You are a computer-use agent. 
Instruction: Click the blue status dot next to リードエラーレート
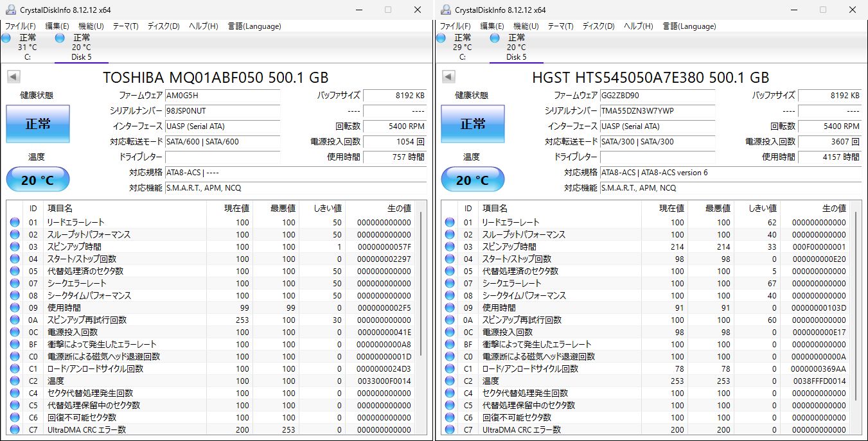(14, 222)
